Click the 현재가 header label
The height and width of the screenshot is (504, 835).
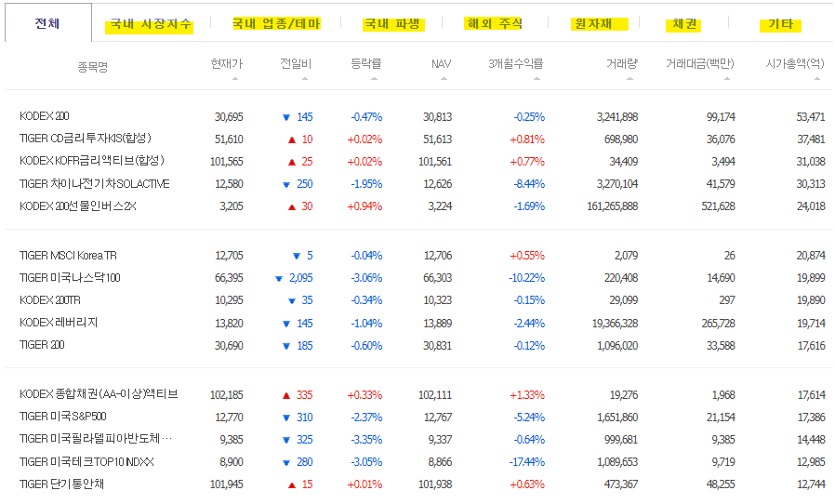click(x=227, y=63)
